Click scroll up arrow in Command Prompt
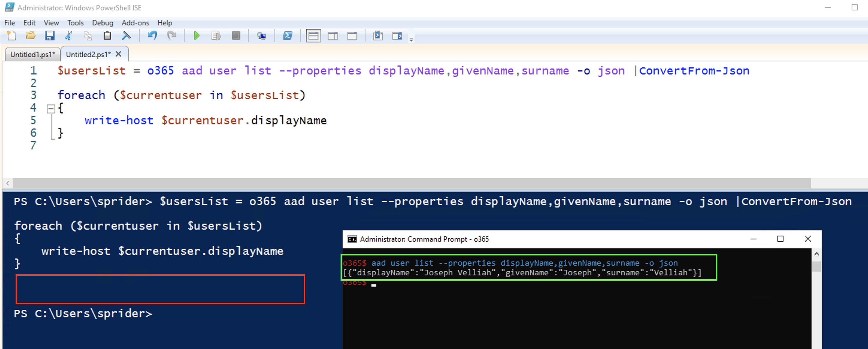 816,254
